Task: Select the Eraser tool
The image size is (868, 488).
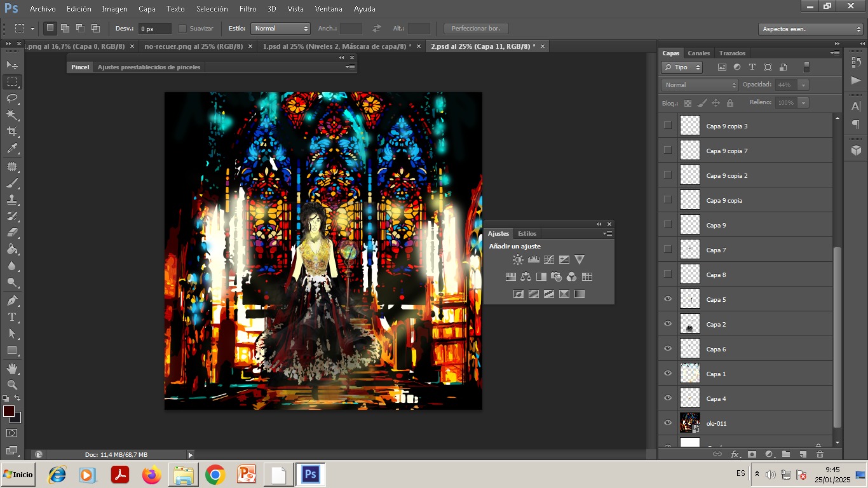Action: (x=12, y=233)
